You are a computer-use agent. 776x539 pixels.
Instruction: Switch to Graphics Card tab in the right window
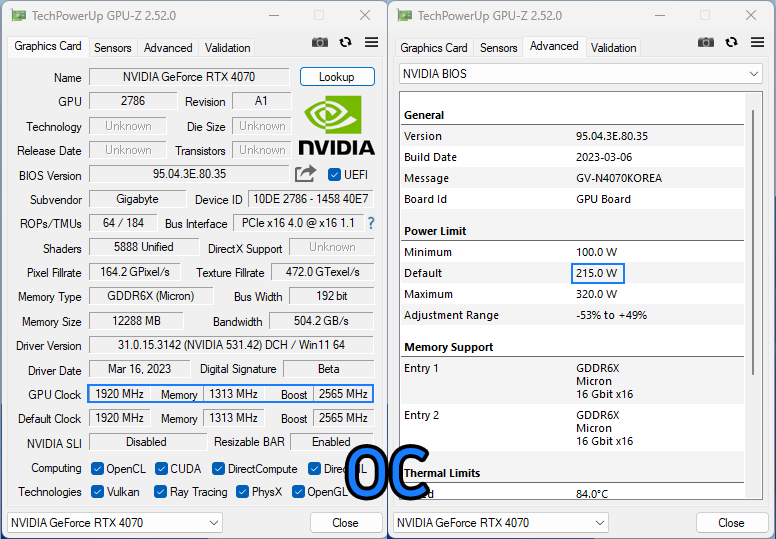coord(434,48)
